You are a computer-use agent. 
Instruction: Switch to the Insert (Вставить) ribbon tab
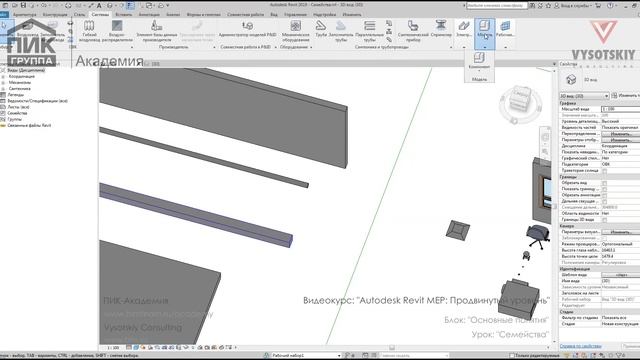coord(124,15)
